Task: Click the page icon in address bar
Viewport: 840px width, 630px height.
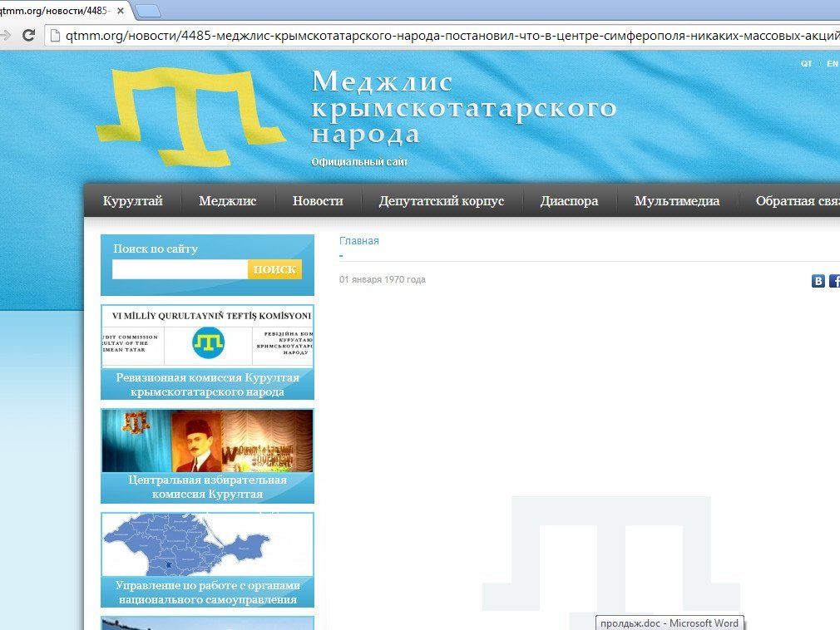Action: [55, 35]
